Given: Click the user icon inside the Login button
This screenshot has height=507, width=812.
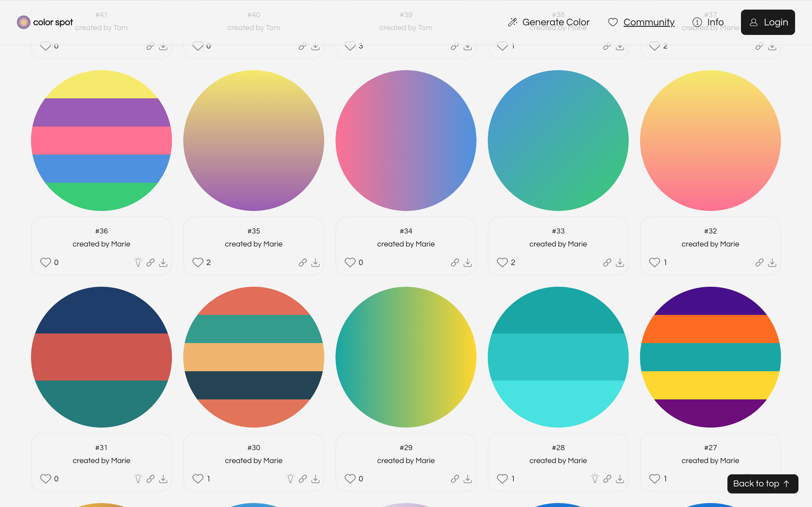Looking at the screenshot, I should click(x=754, y=22).
